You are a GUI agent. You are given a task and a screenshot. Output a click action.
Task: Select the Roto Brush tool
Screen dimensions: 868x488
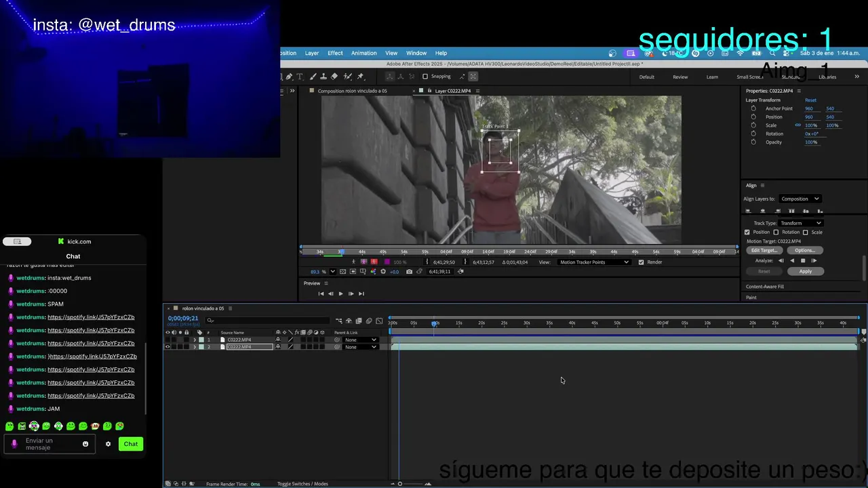pos(347,77)
